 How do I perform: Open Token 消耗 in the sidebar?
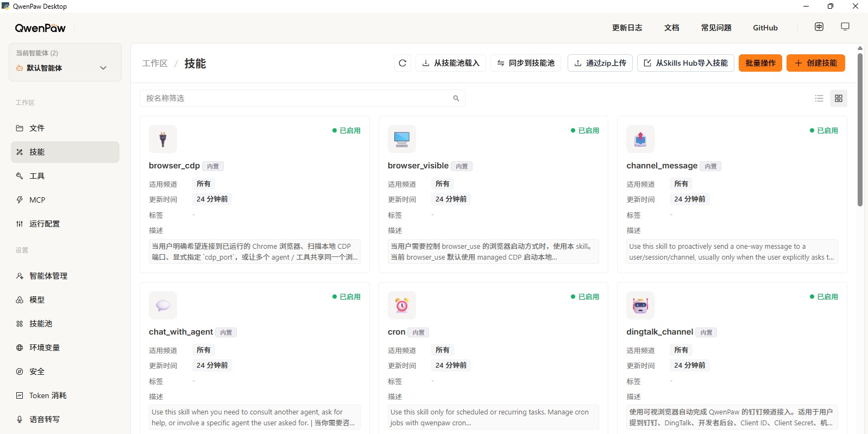point(65,395)
